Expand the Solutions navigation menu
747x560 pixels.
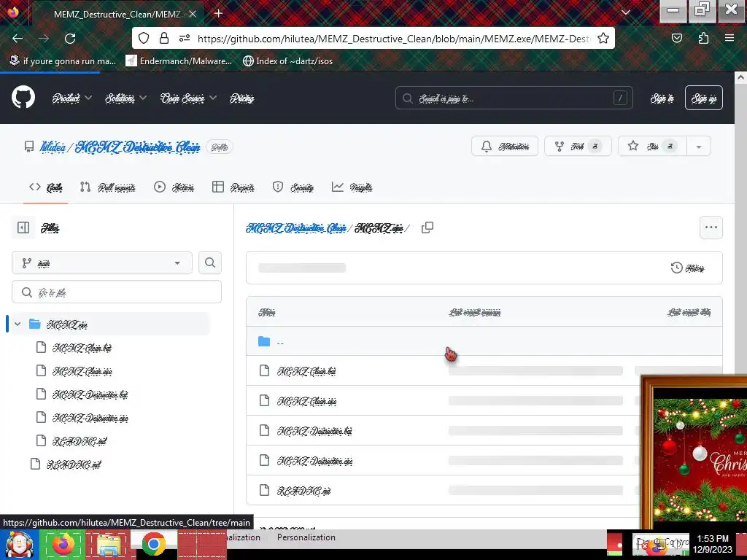click(x=125, y=98)
